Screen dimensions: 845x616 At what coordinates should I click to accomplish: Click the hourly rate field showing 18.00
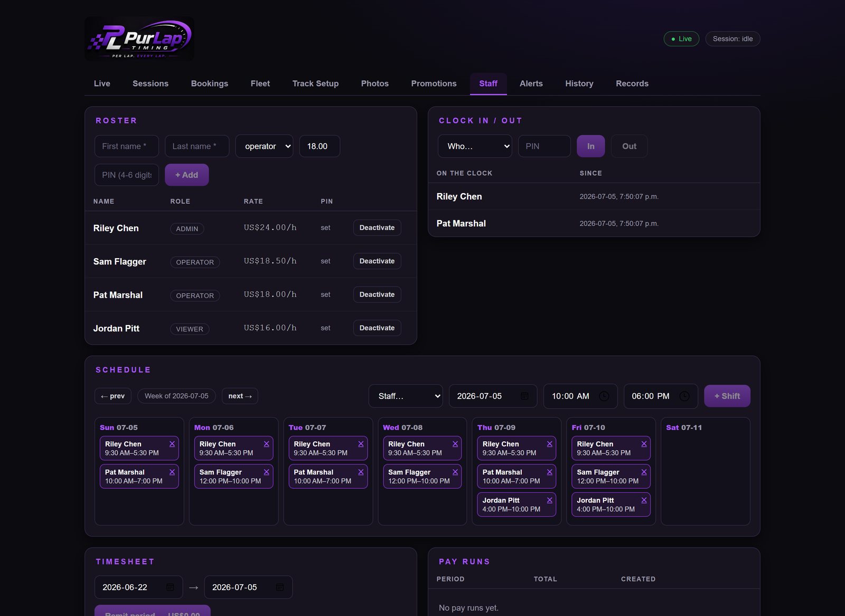tap(320, 146)
